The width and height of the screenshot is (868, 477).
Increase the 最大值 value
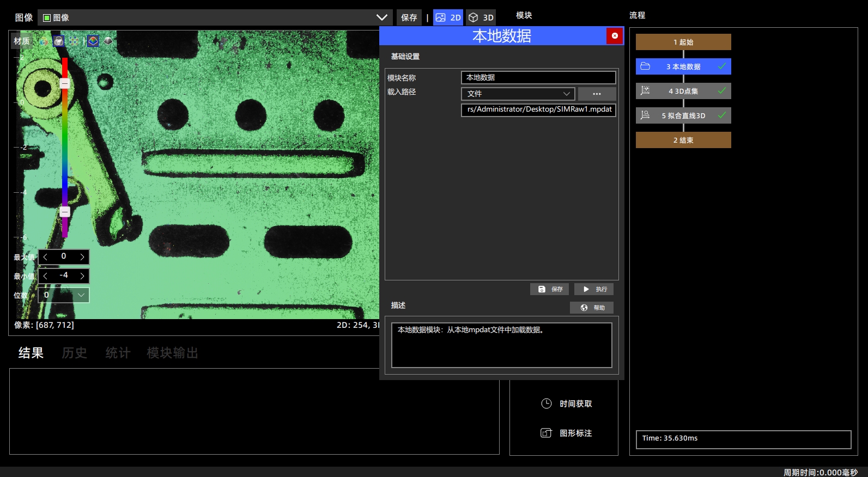(x=82, y=257)
